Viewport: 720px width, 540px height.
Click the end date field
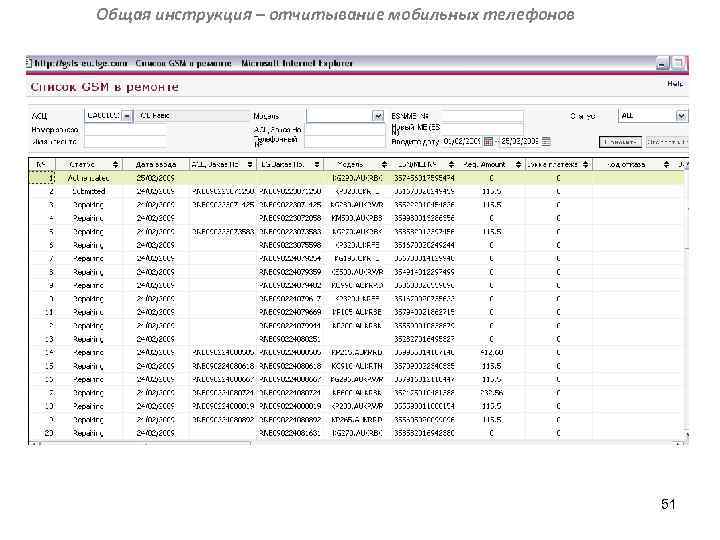[520, 141]
